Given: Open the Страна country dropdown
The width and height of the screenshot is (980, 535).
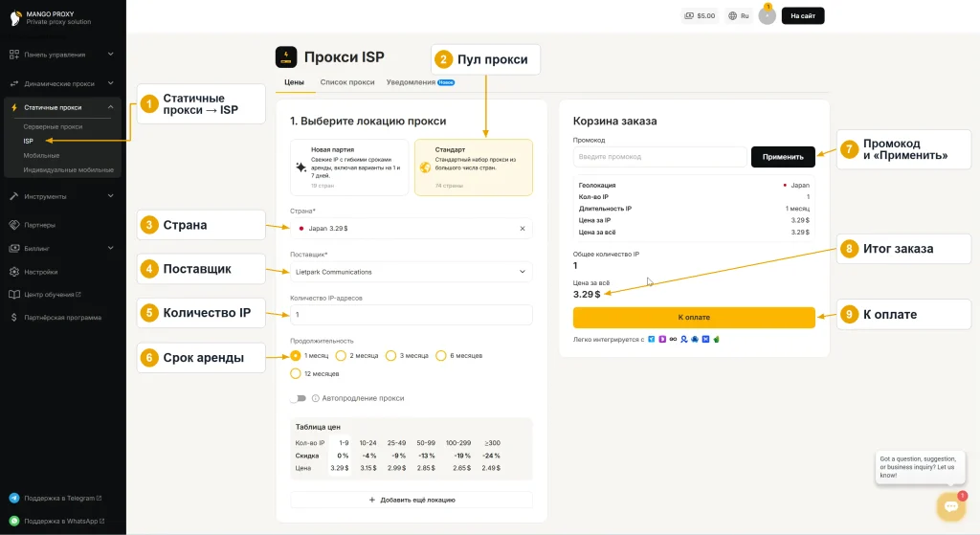Looking at the screenshot, I should pyautogui.click(x=412, y=228).
